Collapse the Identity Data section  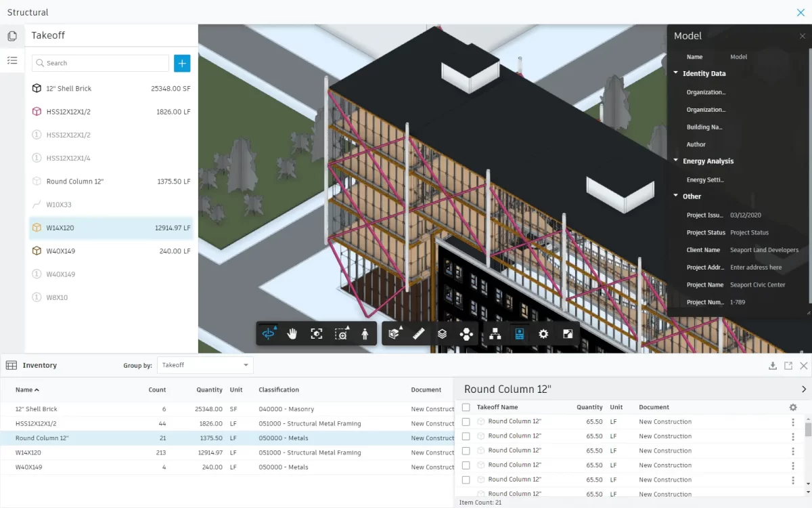pos(676,73)
